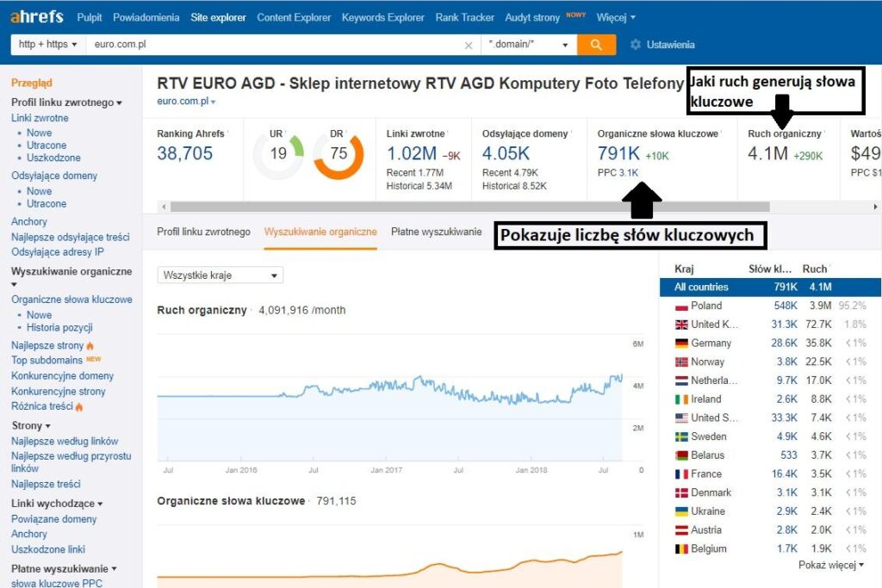
Task: Expand the euro.com.pl URL dropdown arrow
Action: click(214, 102)
